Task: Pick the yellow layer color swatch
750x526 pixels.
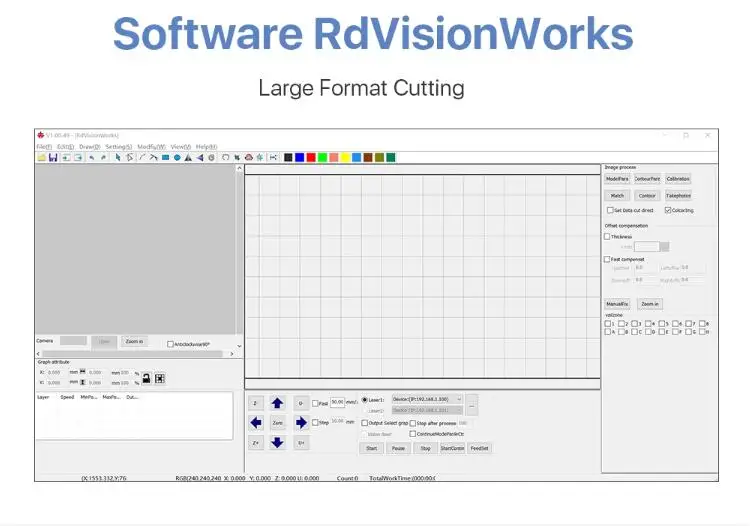Action: coord(345,157)
